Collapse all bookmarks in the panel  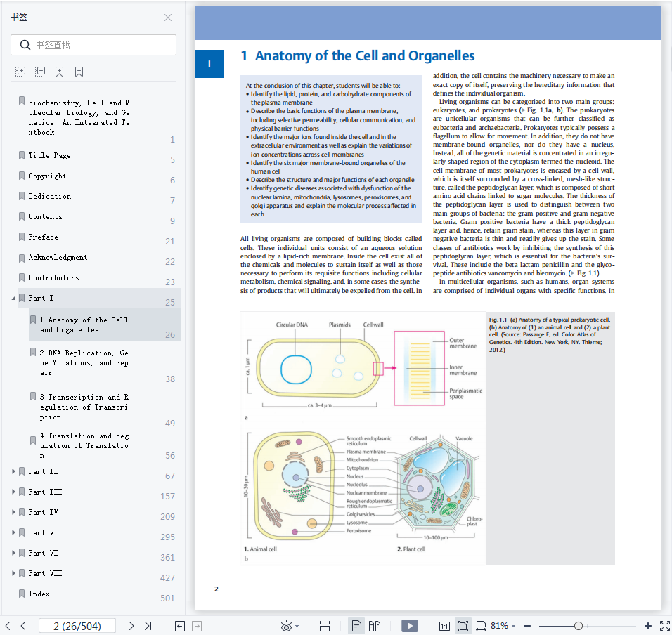coord(40,72)
